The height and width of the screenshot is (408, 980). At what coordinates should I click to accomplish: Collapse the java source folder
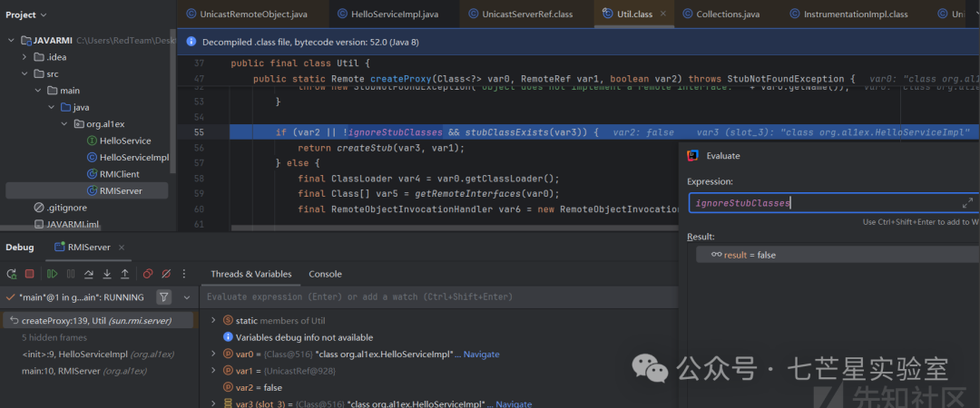pos(51,108)
